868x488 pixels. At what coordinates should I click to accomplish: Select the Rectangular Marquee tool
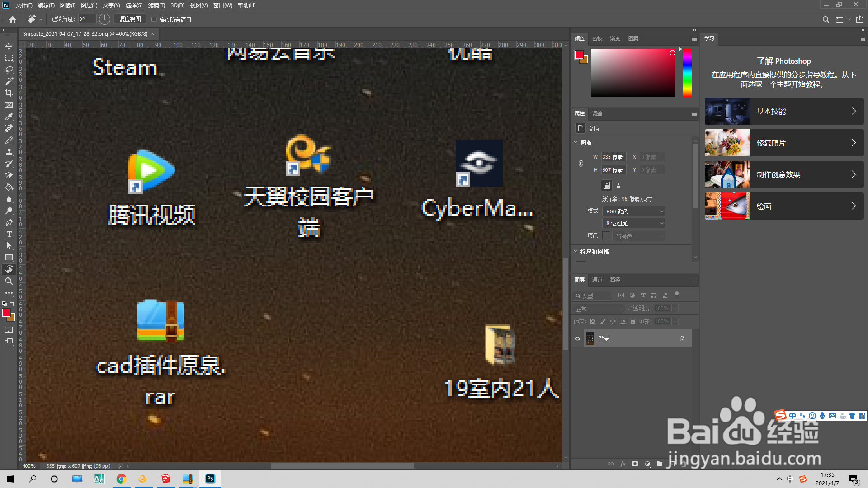coord(9,58)
